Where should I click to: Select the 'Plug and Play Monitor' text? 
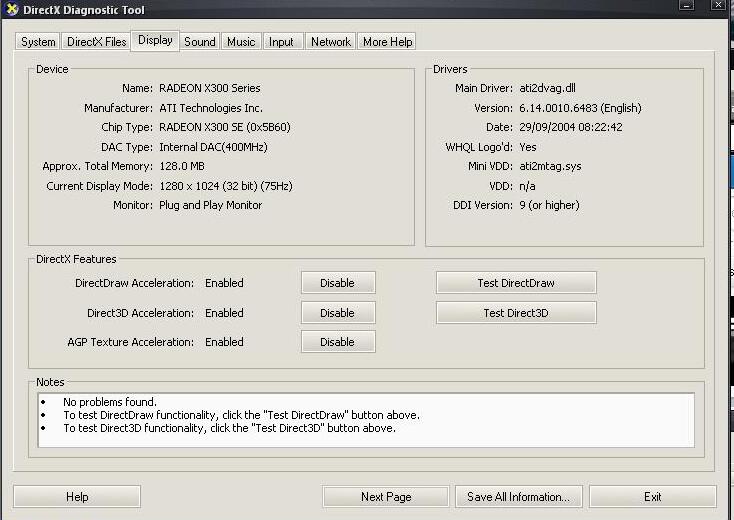pyautogui.click(x=211, y=205)
